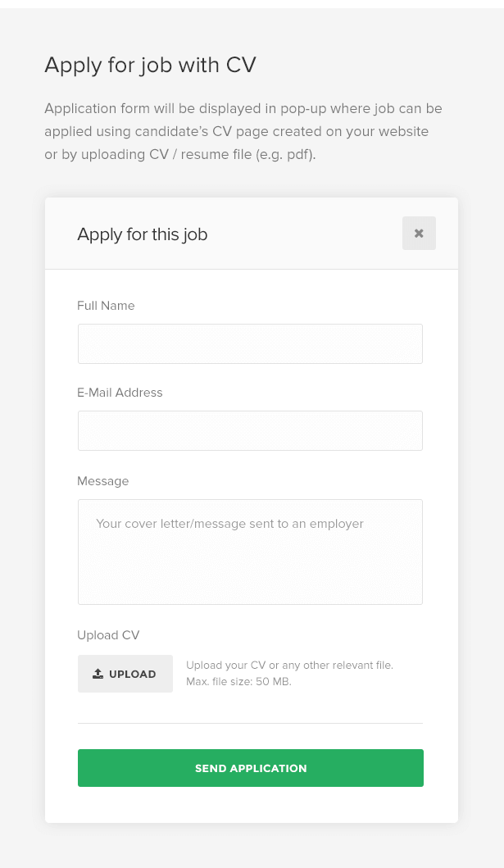This screenshot has width=504, height=868.
Task: Click the E-Mail Address label
Action: pos(120,393)
